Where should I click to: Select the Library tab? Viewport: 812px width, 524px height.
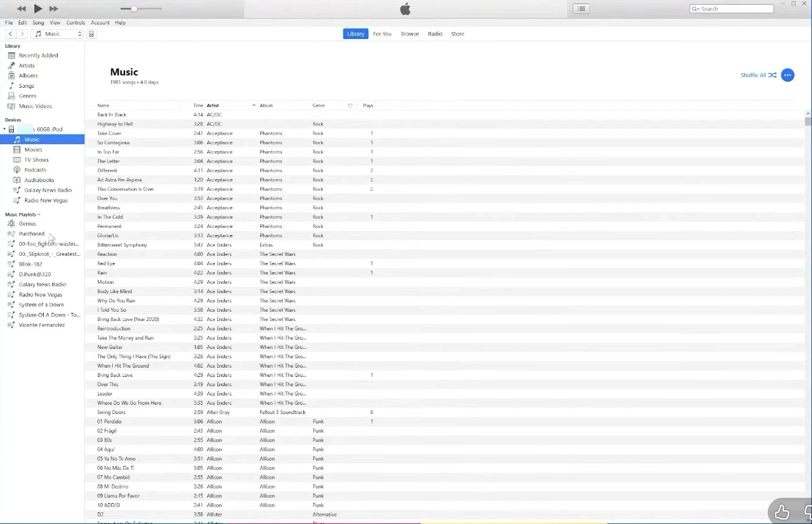tap(356, 34)
